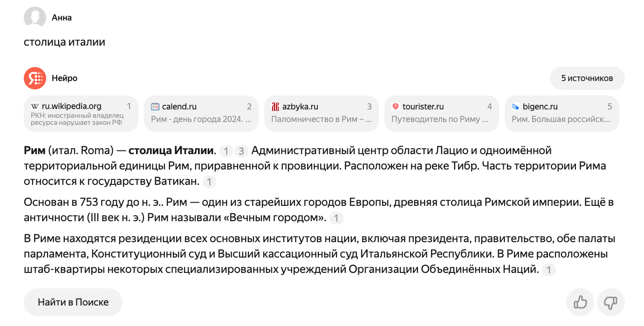Click the azbyka.ru favicon icon

(x=274, y=106)
